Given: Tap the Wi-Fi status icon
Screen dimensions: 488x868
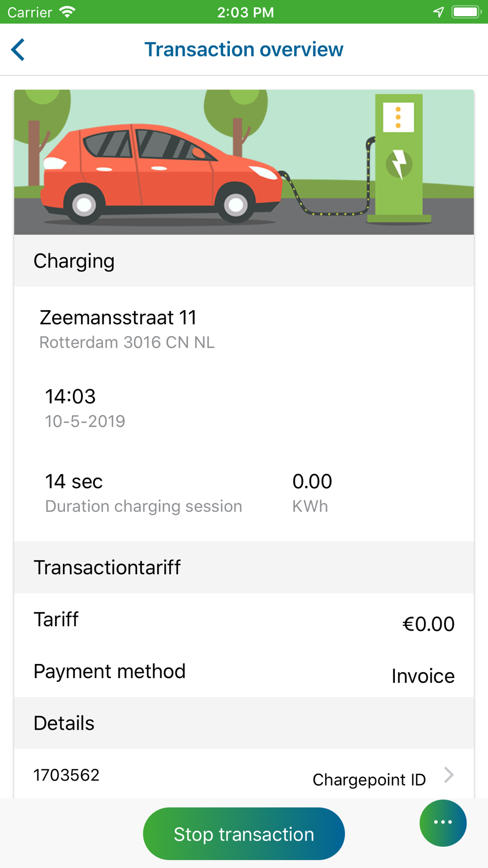Looking at the screenshot, I should tap(67, 12).
